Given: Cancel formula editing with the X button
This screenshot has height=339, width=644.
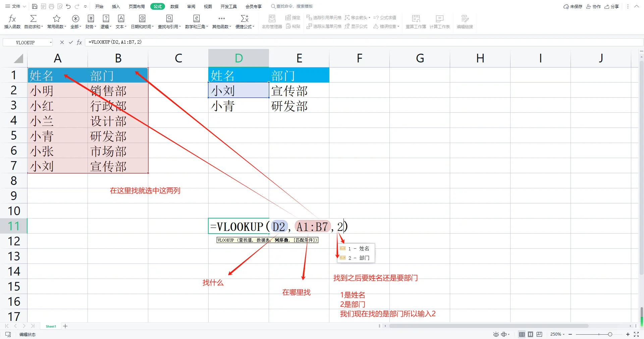Looking at the screenshot, I should coord(62,42).
